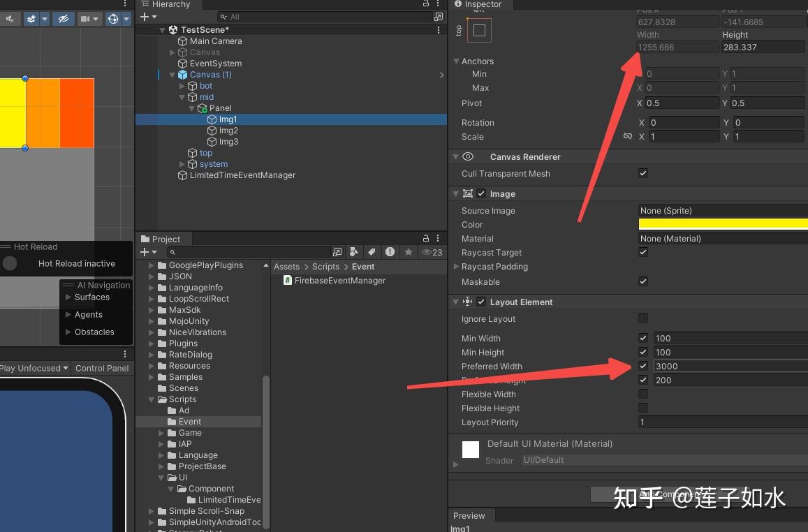808x532 pixels.
Task: Click the Hierarchy plus create button
Action: point(145,17)
